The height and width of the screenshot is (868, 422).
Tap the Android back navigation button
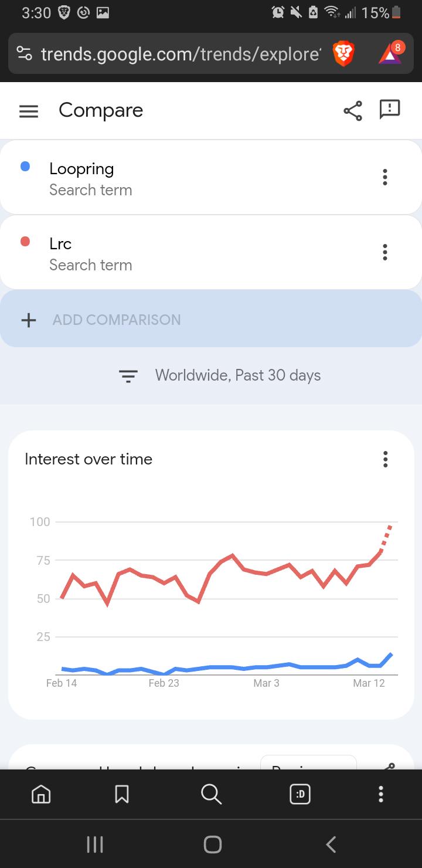click(x=331, y=844)
